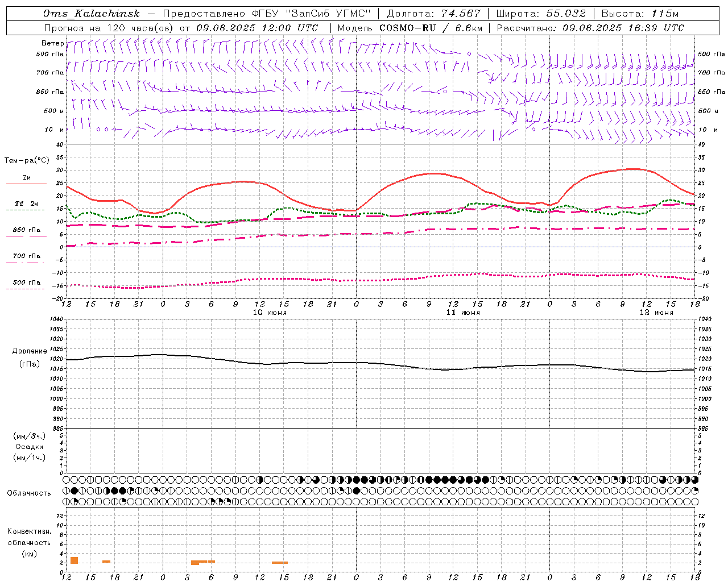Click the Td 2м dew point legend entry
The image size is (728, 582).
pyautogui.click(x=26, y=203)
